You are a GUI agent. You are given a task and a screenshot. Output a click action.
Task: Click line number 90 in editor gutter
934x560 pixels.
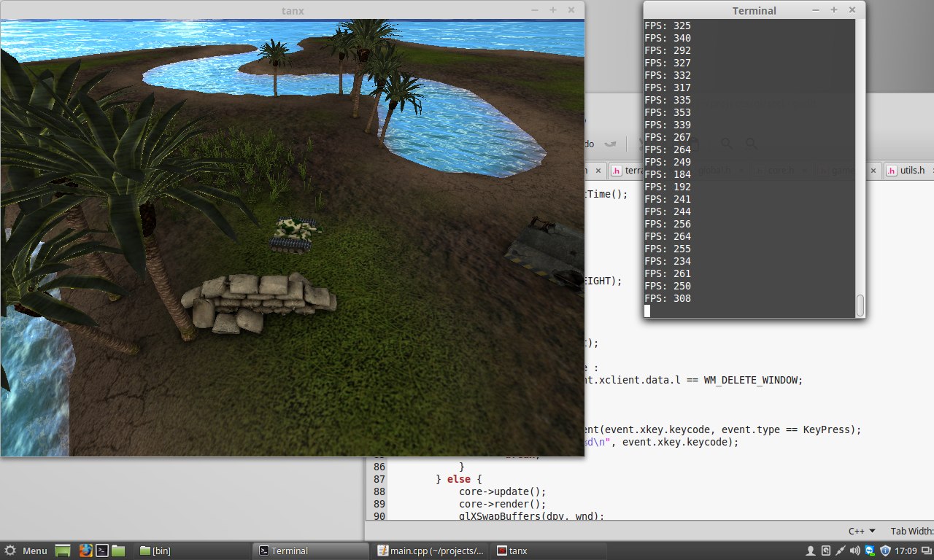[x=379, y=516]
